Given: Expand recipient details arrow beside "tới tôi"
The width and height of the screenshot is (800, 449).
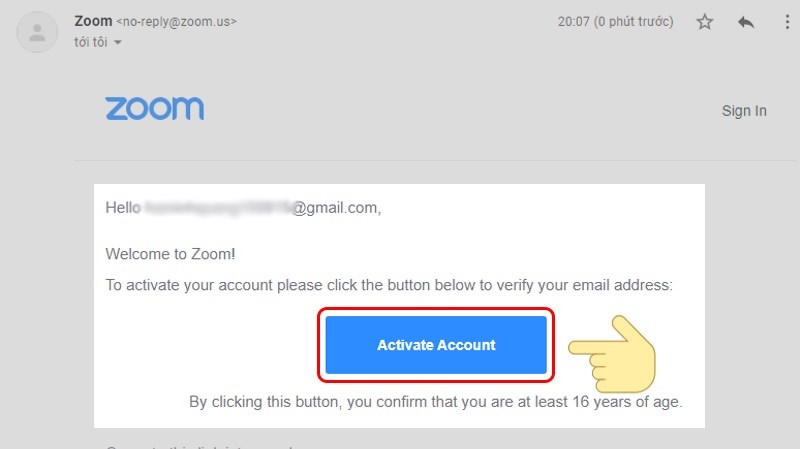Looking at the screenshot, I should coord(118,42).
